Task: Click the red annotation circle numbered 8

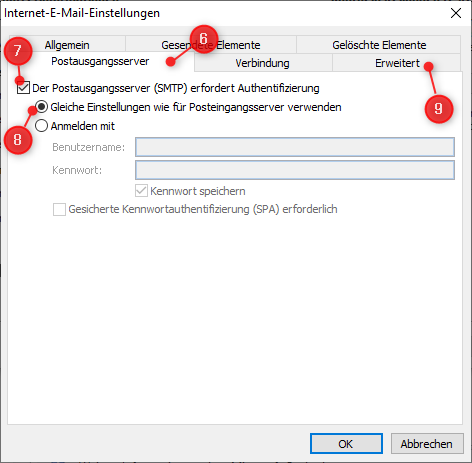Action: coord(18,140)
